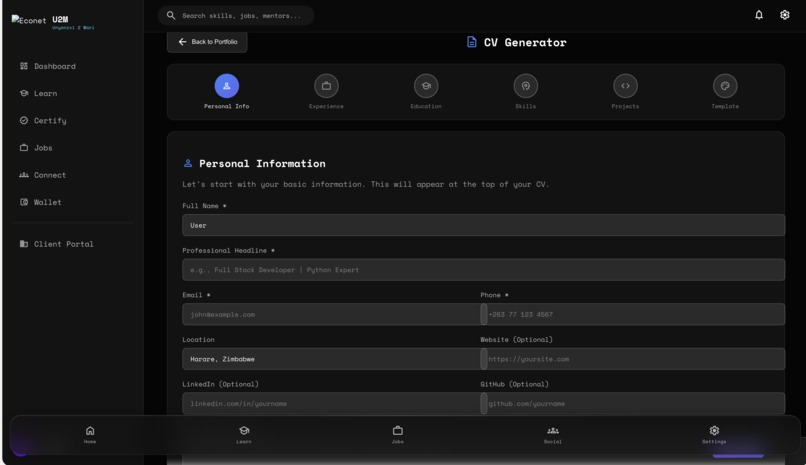Open settings gear in top bar
806x465 pixels.
coord(784,15)
